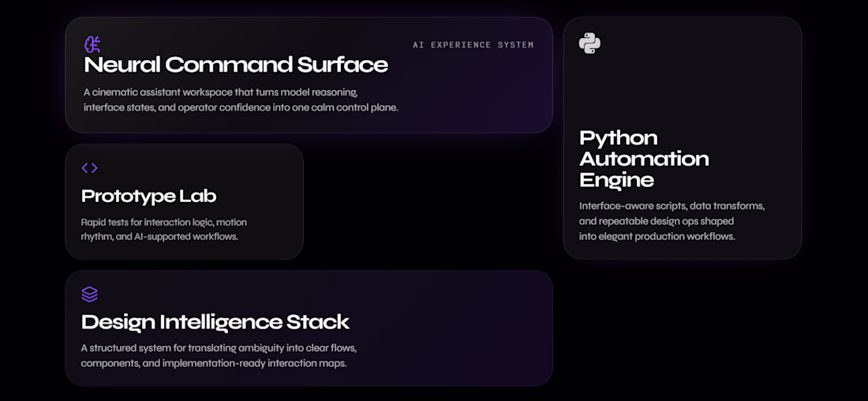Screen dimensions: 868x401
Task: Click the code brackets icon in Prototype Lab
Action: (90, 168)
